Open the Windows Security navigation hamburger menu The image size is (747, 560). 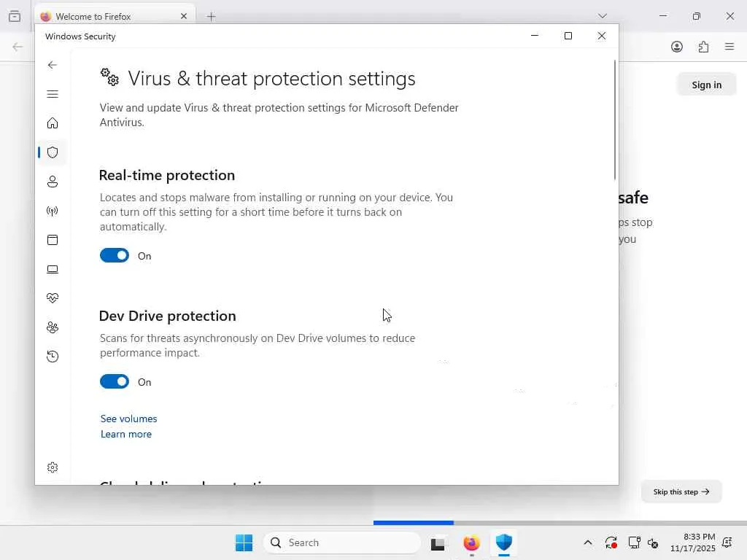click(x=53, y=94)
